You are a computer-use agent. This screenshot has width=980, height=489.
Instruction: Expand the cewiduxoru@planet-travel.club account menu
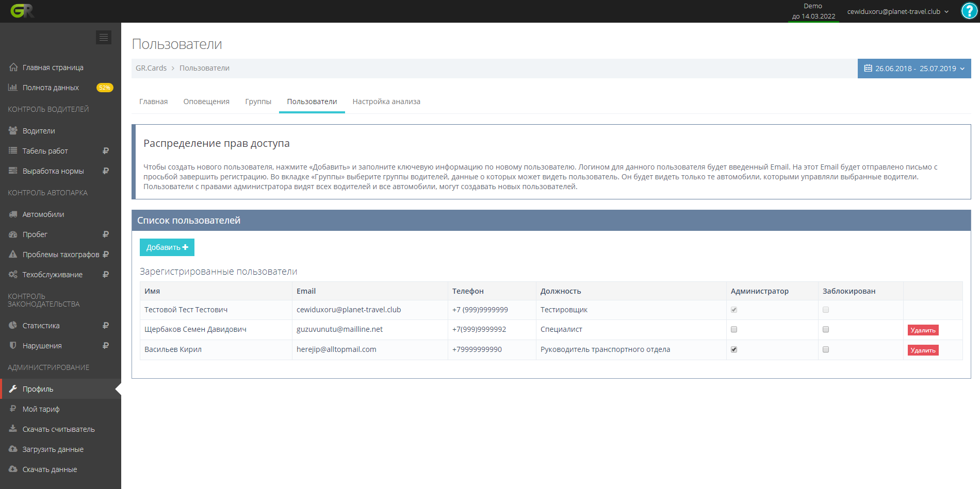pos(897,11)
